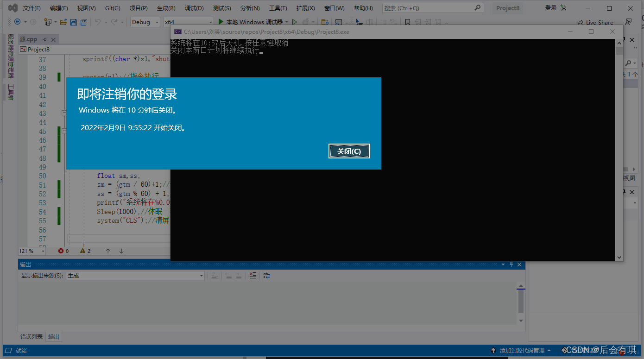Click the new project toolbar icon

pos(47,22)
